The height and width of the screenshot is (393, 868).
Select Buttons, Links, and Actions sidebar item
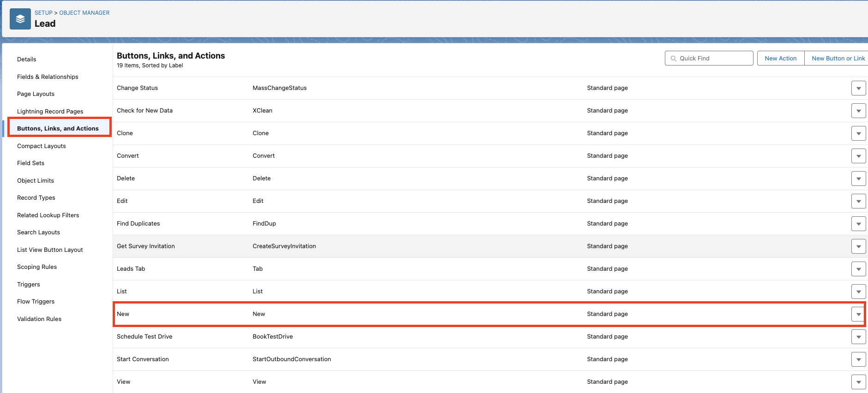(x=58, y=129)
